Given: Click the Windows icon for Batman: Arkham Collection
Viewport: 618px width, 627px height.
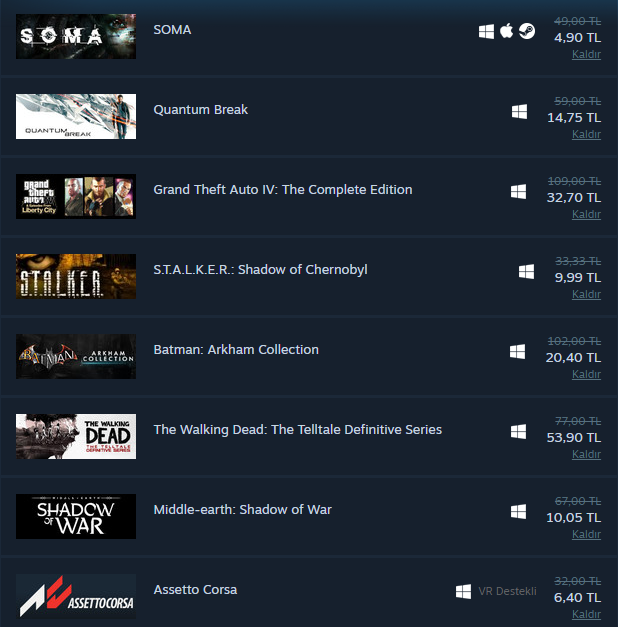Looking at the screenshot, I should tap(517, 351).
